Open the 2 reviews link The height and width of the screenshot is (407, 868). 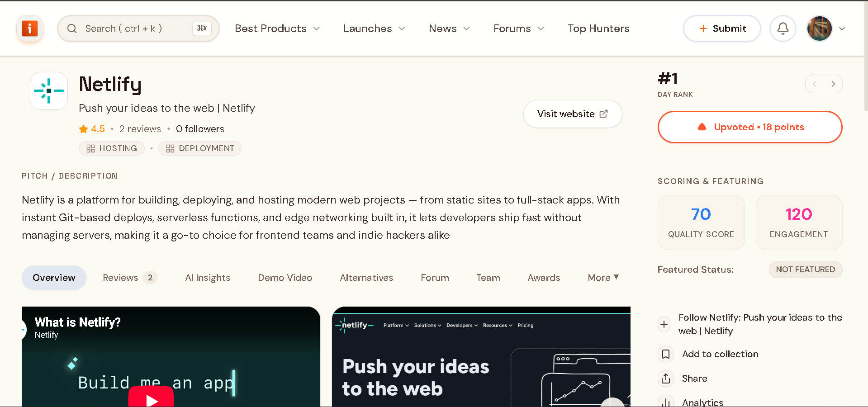click(140, 129)
